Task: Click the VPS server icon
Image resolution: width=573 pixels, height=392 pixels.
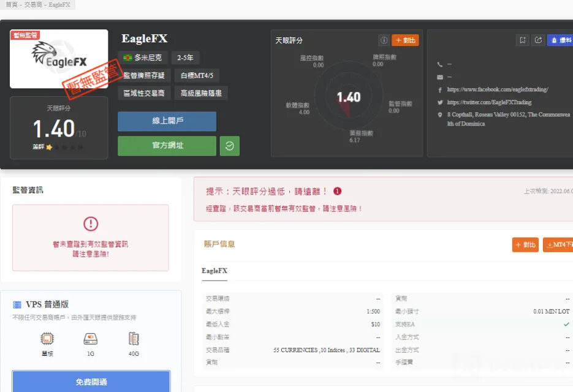Action: click(17, 304)
